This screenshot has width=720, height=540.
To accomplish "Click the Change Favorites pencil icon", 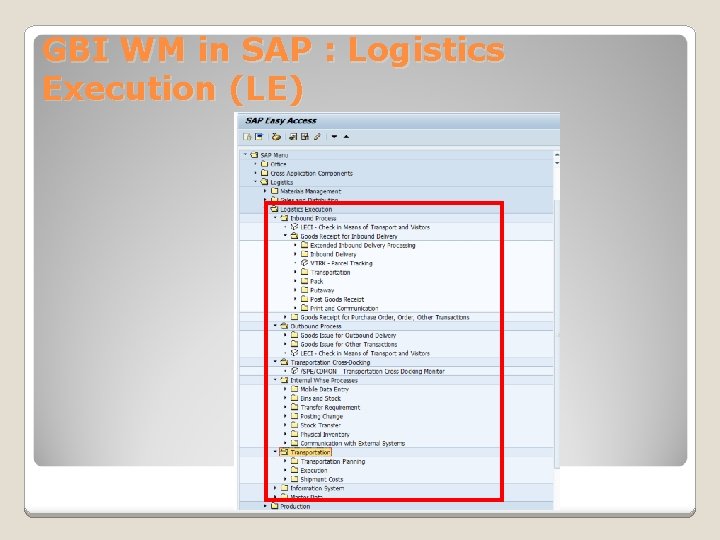I will tap(317, 137).
